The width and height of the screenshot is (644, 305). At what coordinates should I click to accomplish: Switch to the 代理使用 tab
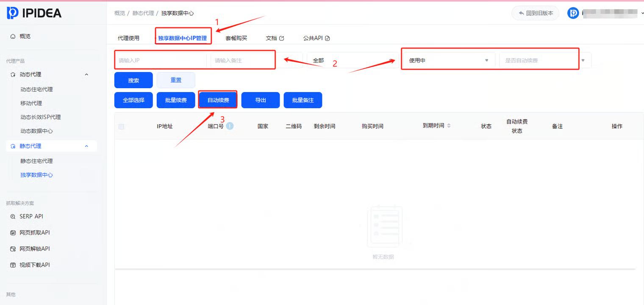pos(128,38)
